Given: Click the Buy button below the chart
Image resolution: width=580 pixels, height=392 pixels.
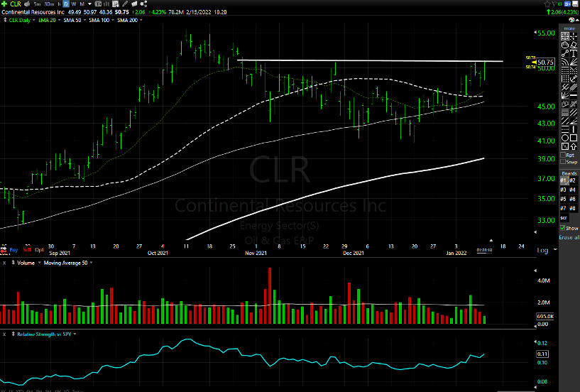Looking at the screenshot, I should coord(13,250).
